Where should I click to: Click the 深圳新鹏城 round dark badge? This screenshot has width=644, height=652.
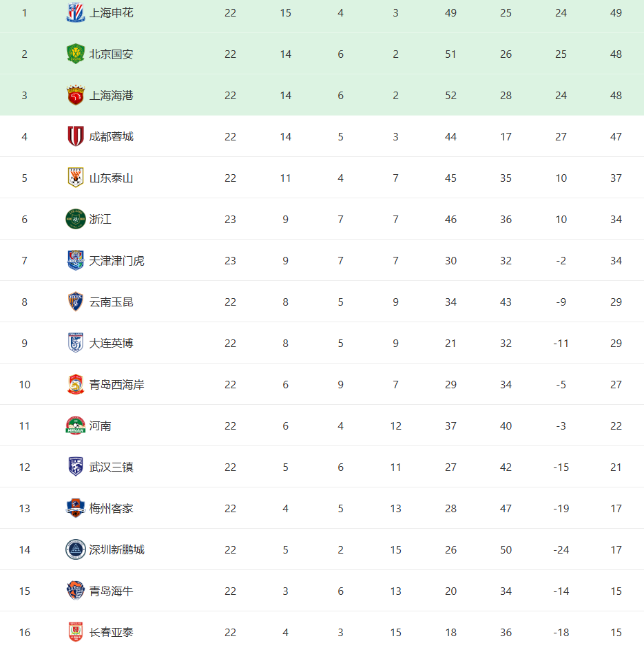click(75, 550)
